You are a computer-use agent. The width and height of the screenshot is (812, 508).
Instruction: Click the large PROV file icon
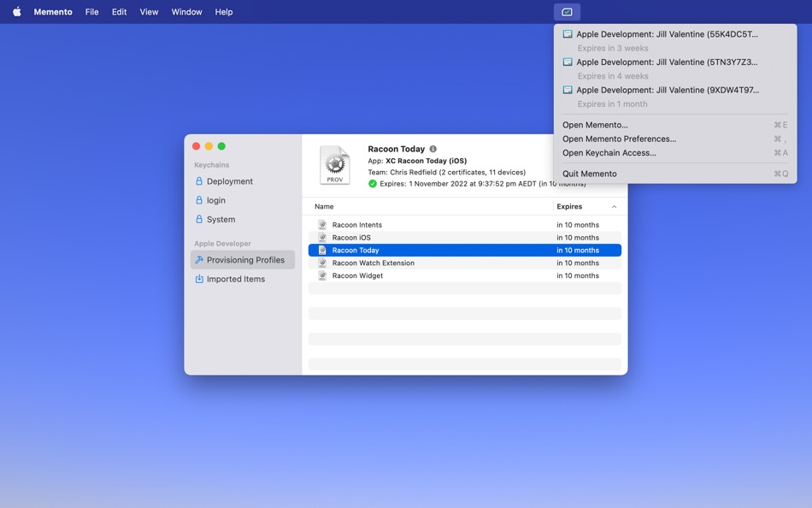coord(334,165)
